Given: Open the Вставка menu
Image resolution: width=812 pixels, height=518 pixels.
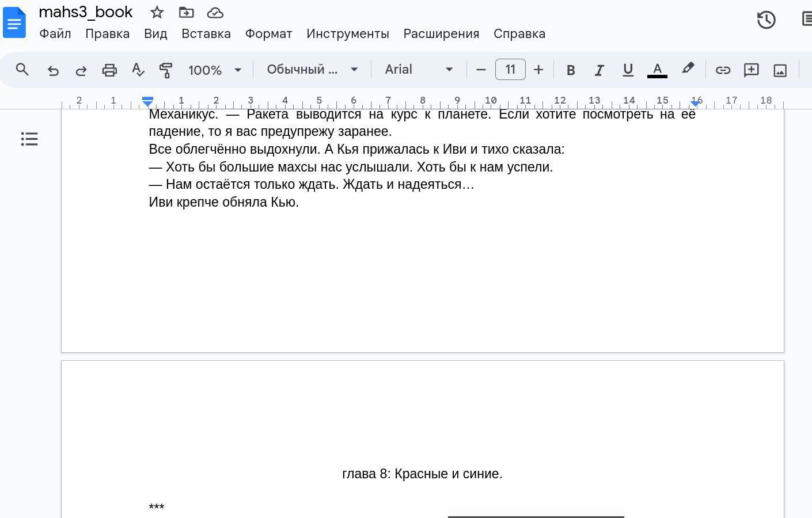Looking at the screenshot, I should pyautogui.click(x=206, y=34).
